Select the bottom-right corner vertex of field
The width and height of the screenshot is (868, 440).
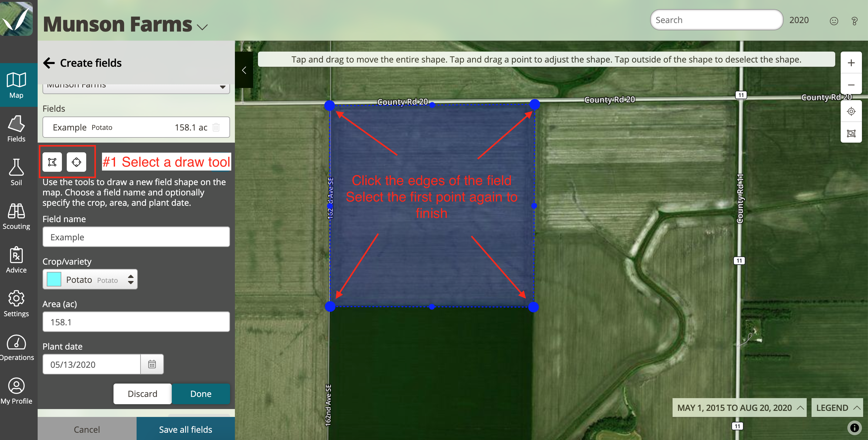(534, 307)
